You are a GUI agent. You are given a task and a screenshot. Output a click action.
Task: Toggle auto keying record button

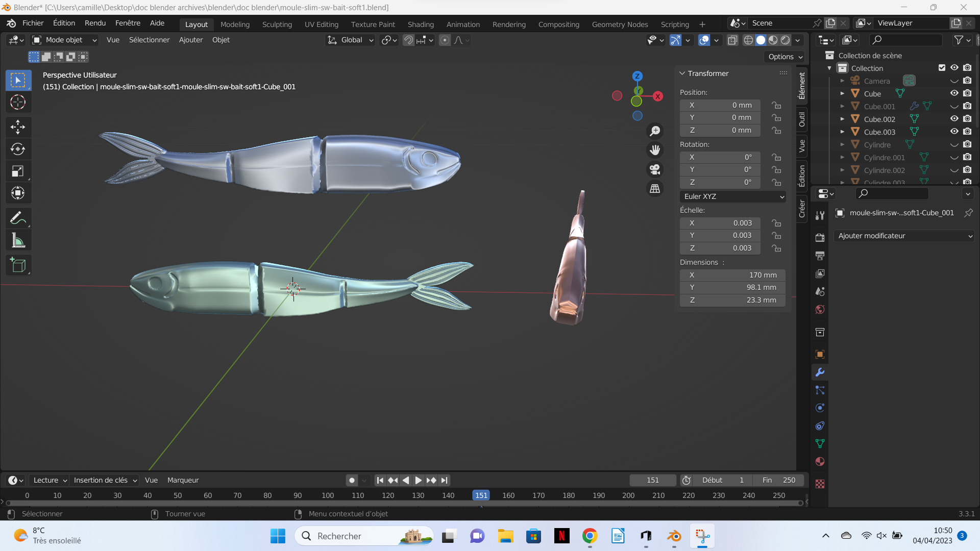tap(352, 480)
